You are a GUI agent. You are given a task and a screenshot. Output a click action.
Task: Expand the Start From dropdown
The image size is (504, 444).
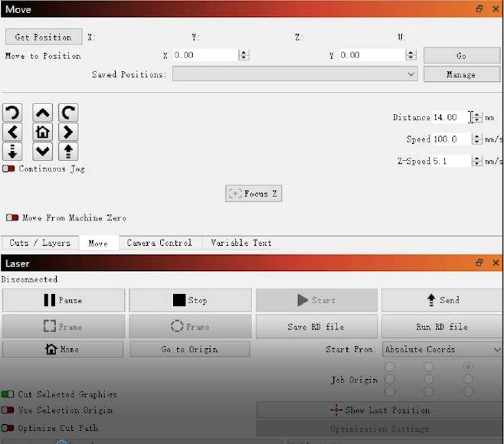(442, 349)
